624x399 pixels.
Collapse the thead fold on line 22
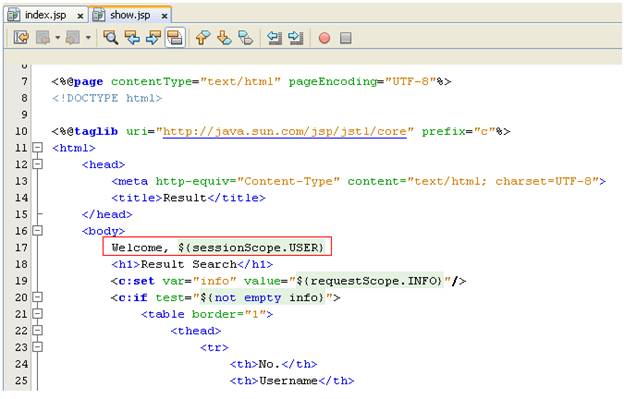tap(37, 330)
